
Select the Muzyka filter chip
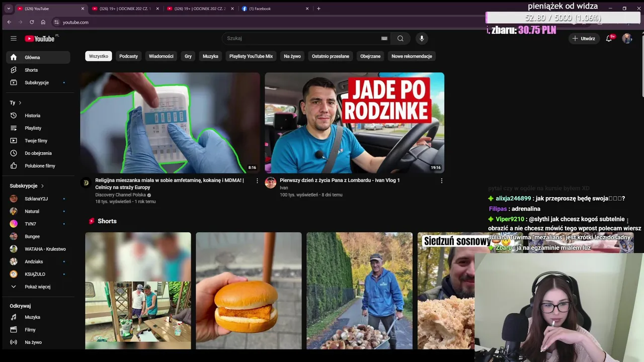(x=210, y=56)
